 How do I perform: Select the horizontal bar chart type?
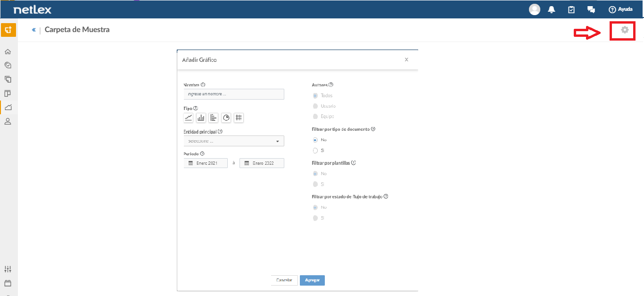(214, 118)
